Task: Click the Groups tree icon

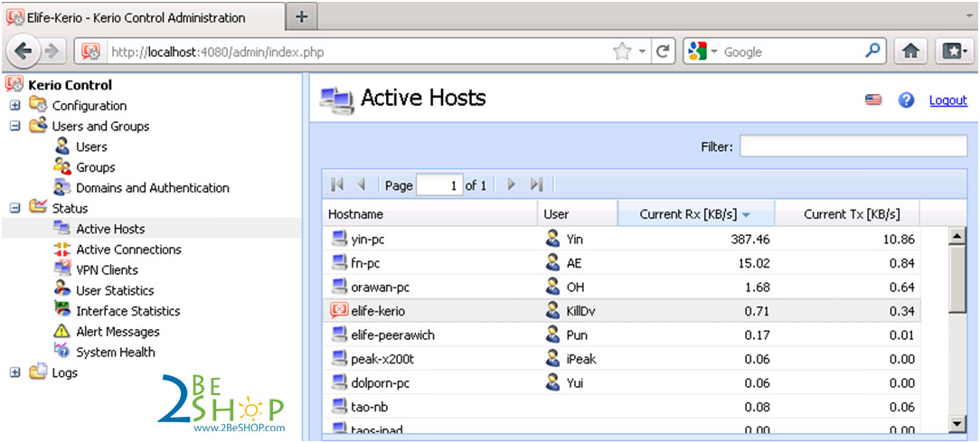Action: 61,167
